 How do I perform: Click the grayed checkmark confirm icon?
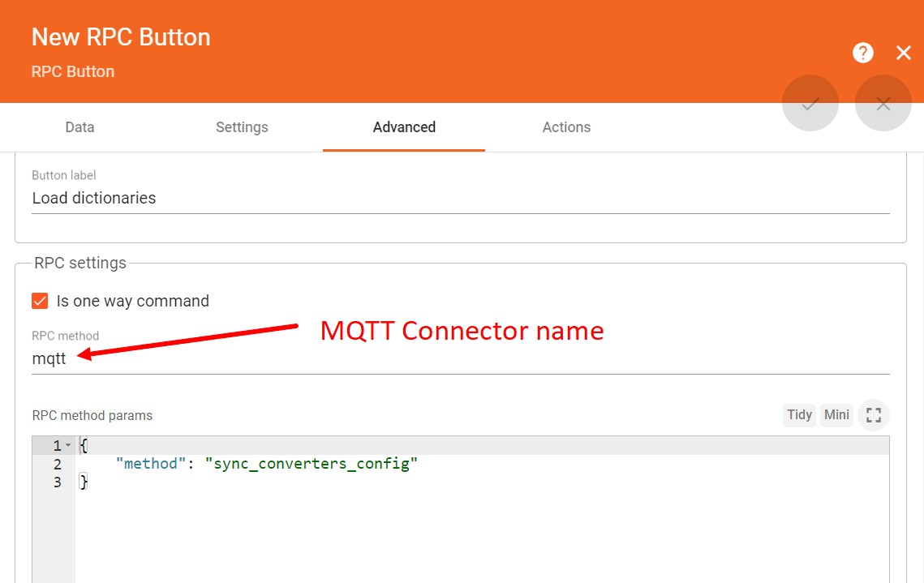pyautogui.click(x=810, y=103)
